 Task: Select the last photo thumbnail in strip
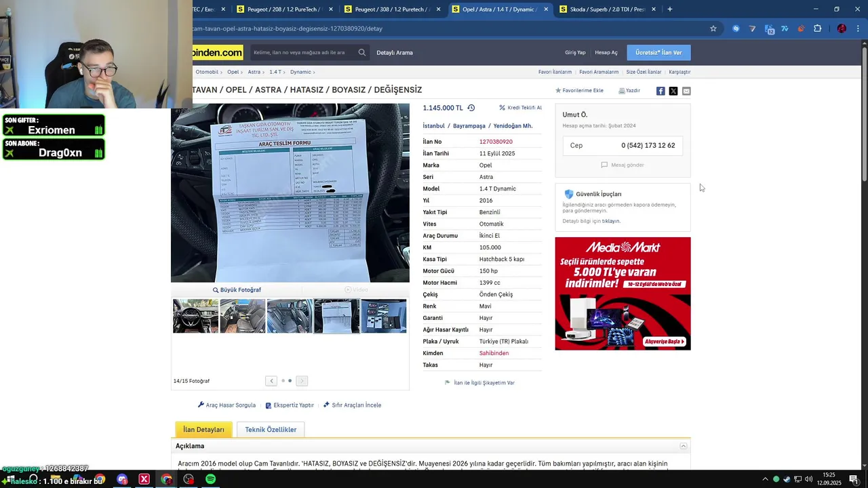tap(384, 316)
